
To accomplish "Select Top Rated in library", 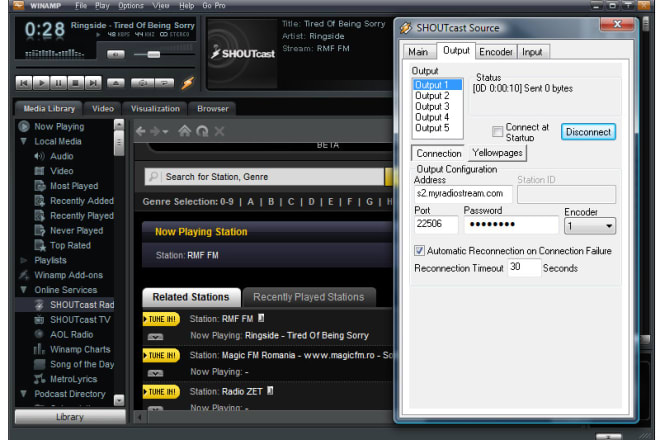I will coord(70,245).
